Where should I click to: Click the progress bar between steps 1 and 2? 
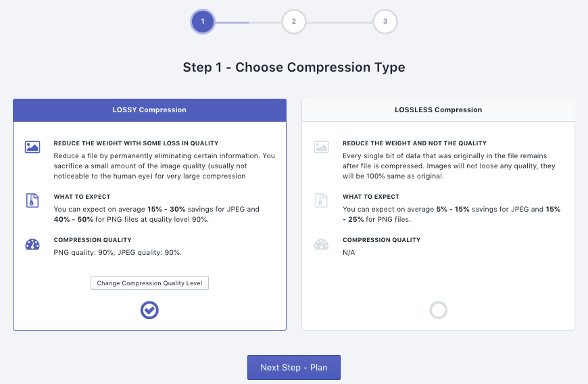pyautogui.click(x=248, y=22)
